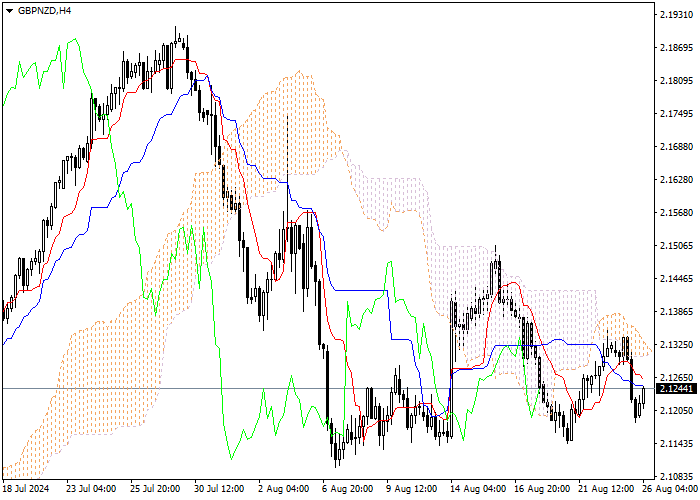700x500 pixels.
Task: Click the 2.11435 price axis label
Action: [676, 444]
